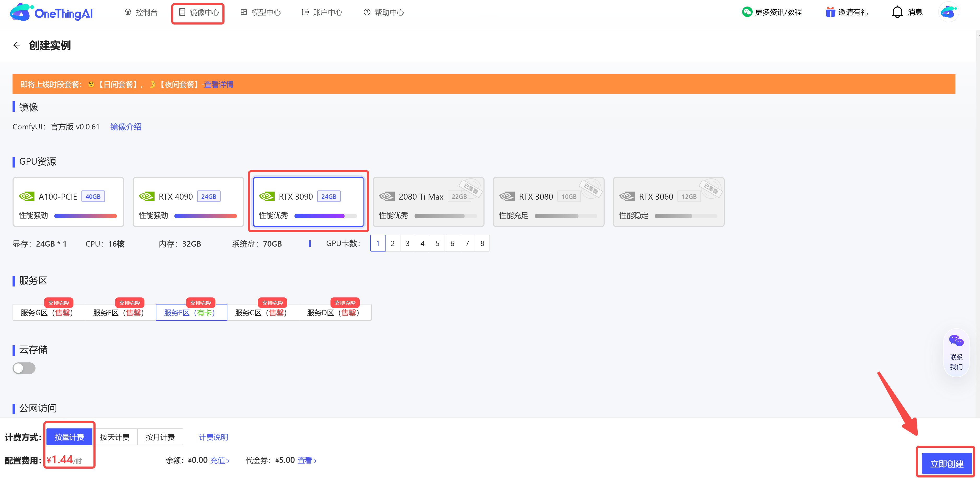Toggle the 云存储 cloud storage switch
The image size is (980, 478).
tap(24, 368)
